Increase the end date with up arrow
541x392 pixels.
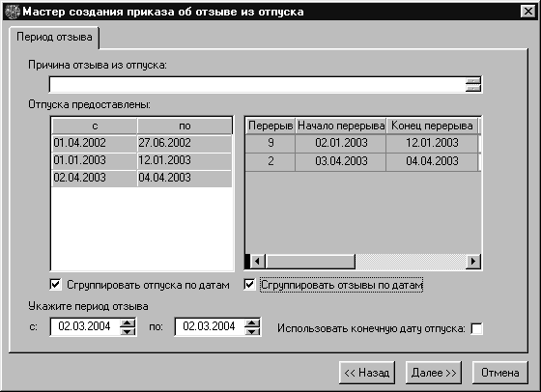click(252, 323)
